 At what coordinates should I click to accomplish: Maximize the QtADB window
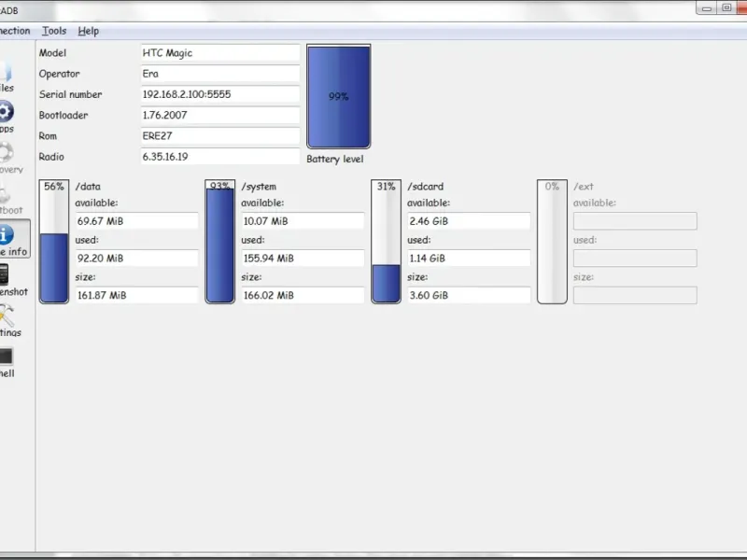[726, 8]
